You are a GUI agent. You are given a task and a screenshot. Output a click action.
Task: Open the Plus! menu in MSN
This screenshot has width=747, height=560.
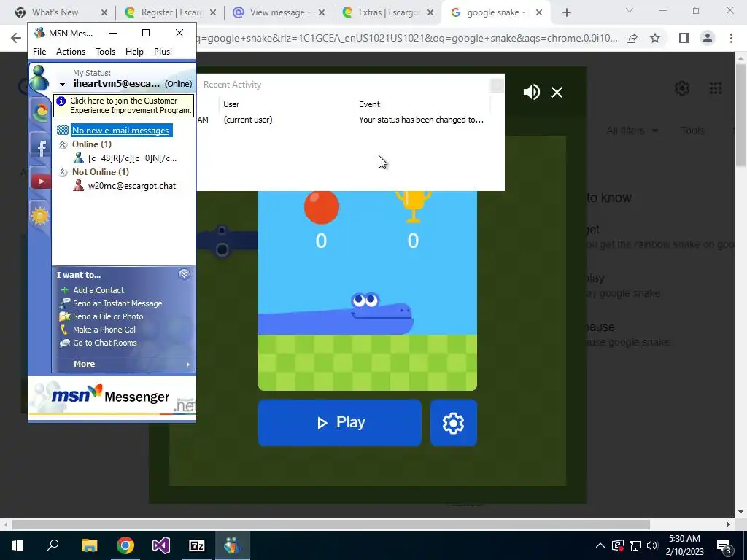pyautogui.click(x=163, y=52)
